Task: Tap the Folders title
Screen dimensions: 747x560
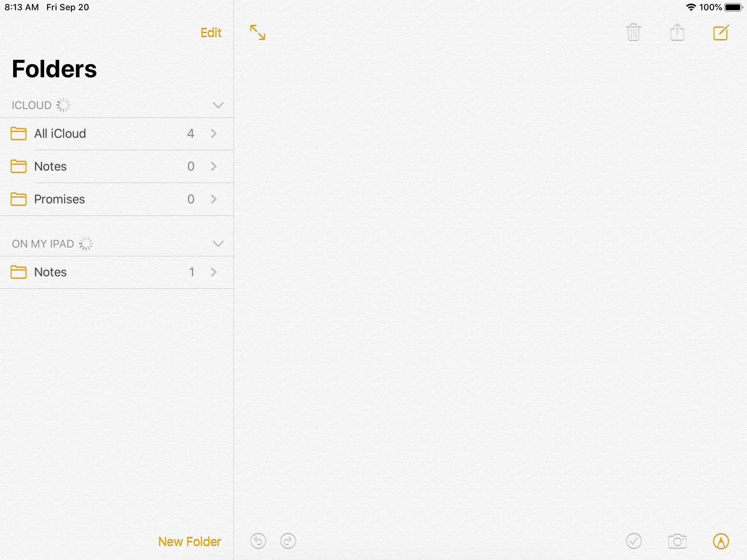Action: coord(54,69)
